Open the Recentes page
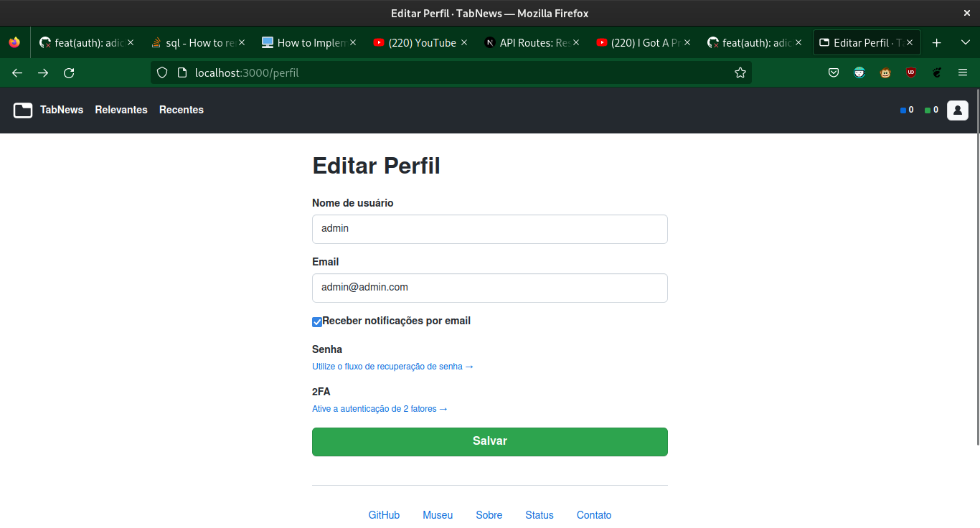980x528 pixels. [182, 110]
